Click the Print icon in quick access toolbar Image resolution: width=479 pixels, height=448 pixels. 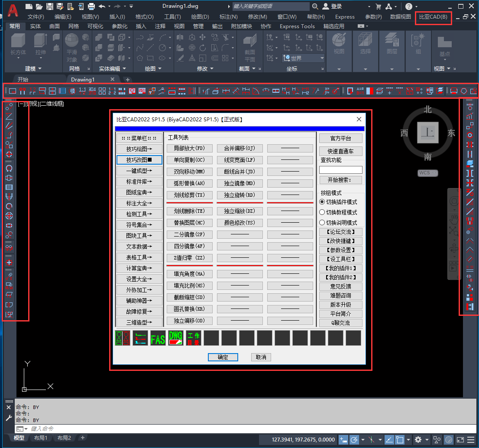pos(91,6)
